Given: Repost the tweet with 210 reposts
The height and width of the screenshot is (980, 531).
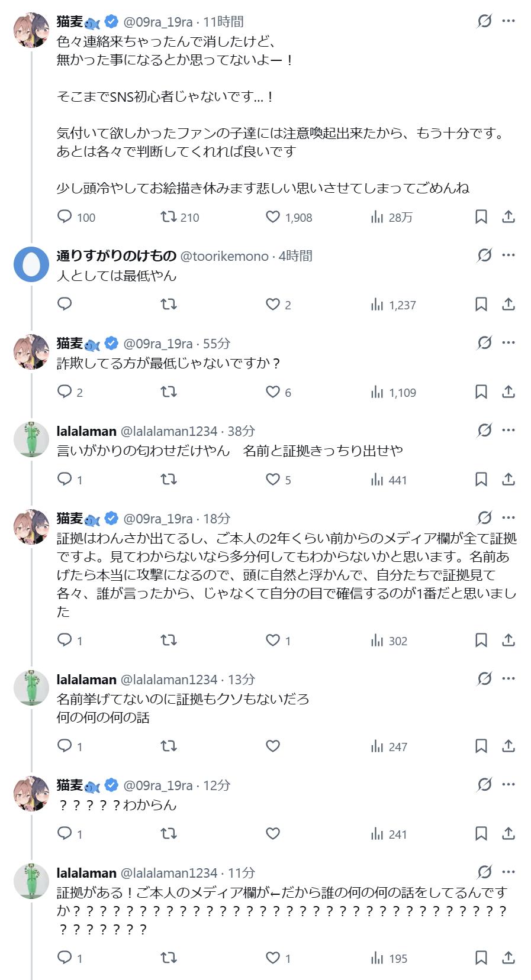Looking at the screenshot, I should click(169, 217).
